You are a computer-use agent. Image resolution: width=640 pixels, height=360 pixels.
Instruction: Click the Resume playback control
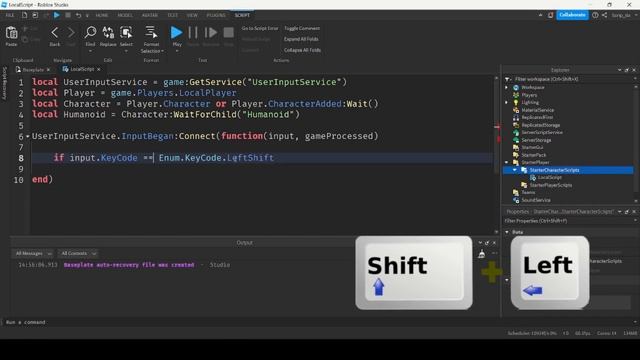(211, 32)
